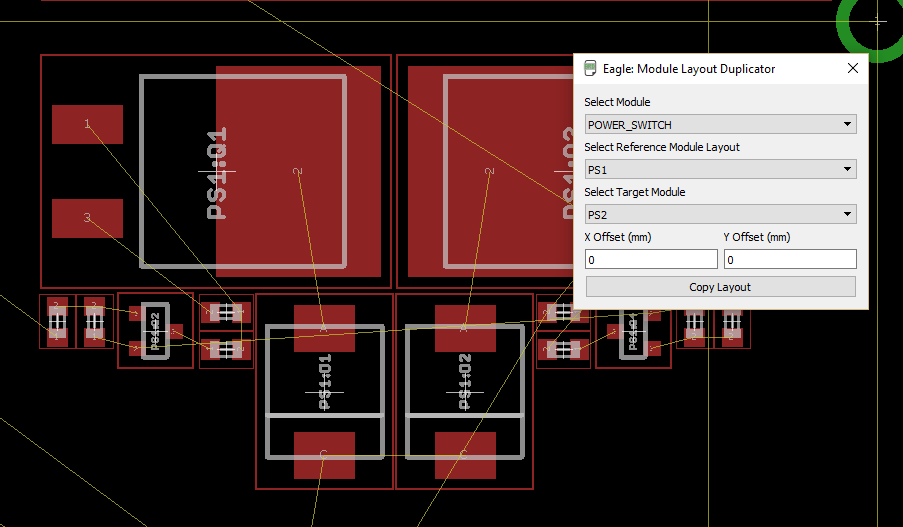Click the origin cross of PS1:Q1 transistor

[x=217, y=172]
